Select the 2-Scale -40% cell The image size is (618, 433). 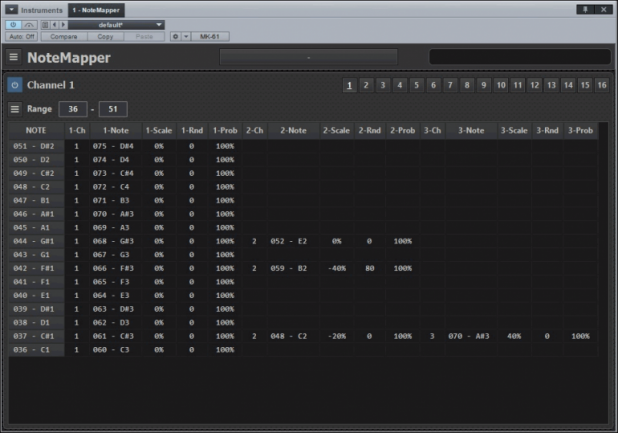point(335,268)
